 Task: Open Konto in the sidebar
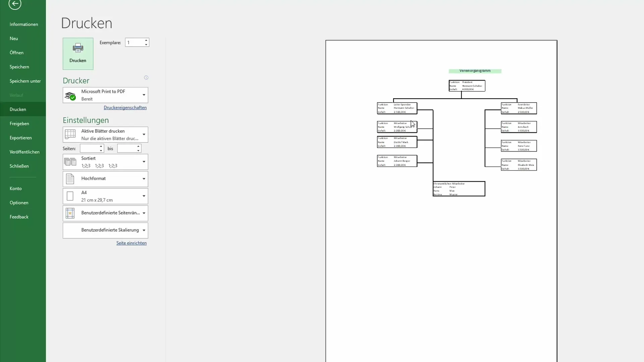click(x=23, y=188)
